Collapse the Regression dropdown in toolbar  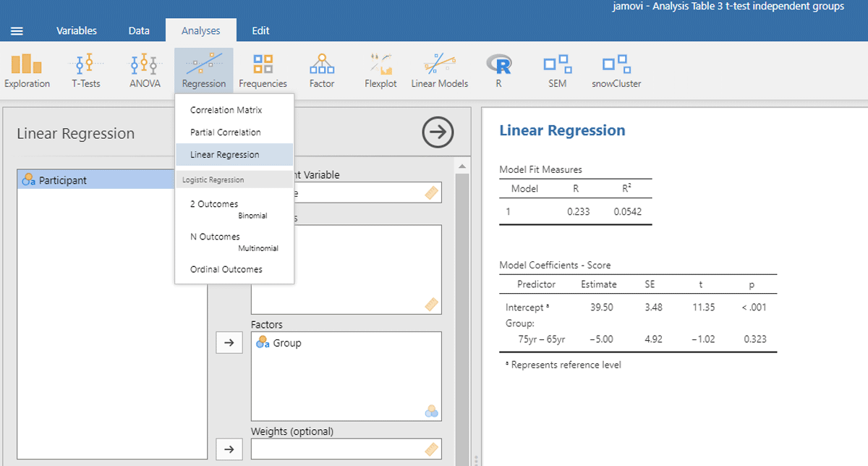tap(203, 71)
